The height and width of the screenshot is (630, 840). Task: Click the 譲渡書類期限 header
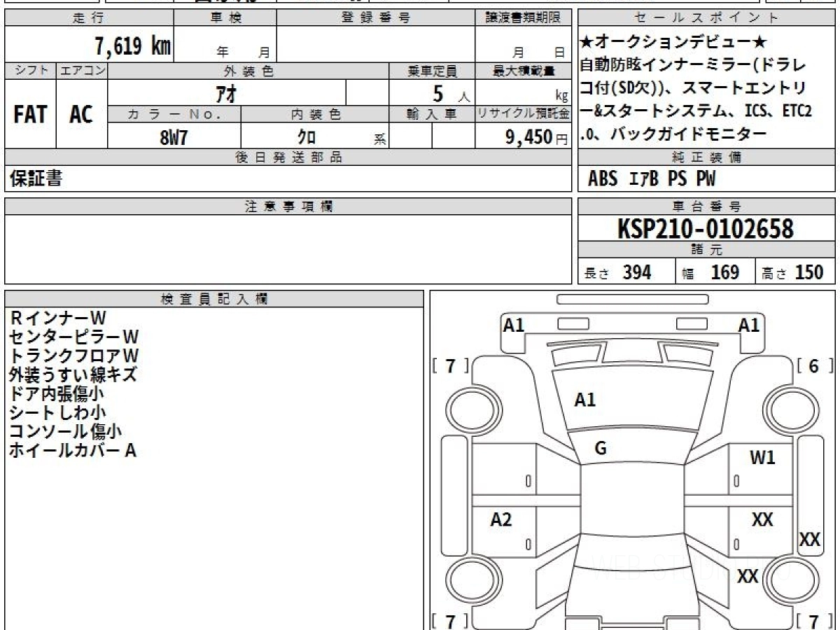pyautogui.click(x=523, y=18)
